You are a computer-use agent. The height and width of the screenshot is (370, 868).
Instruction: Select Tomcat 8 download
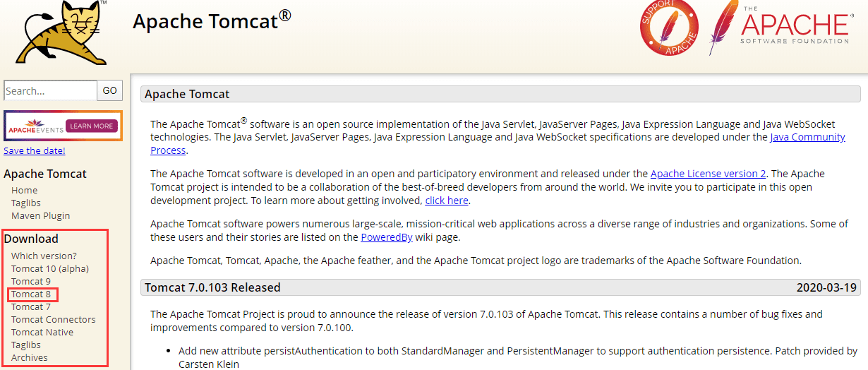(31, 294)
